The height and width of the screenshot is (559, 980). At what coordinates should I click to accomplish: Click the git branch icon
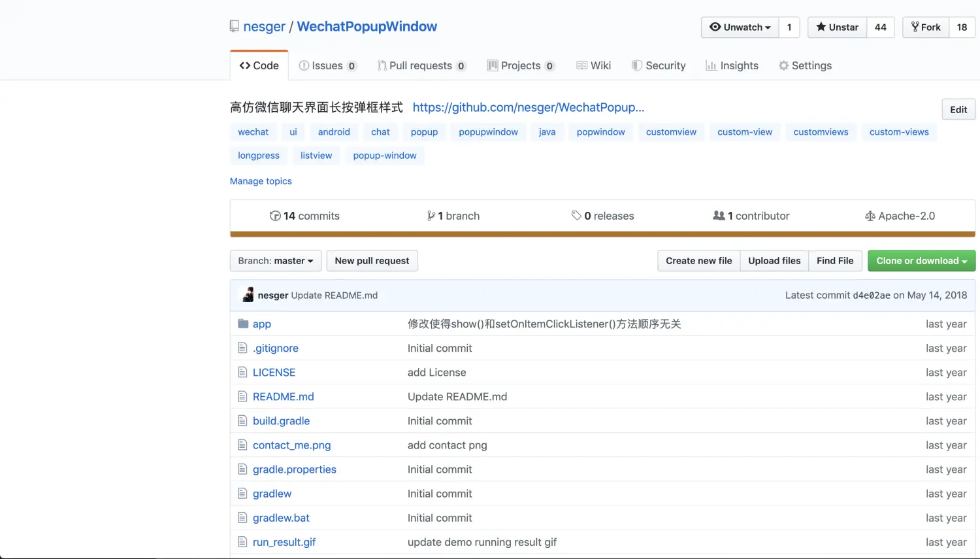(x=431, y=216)
